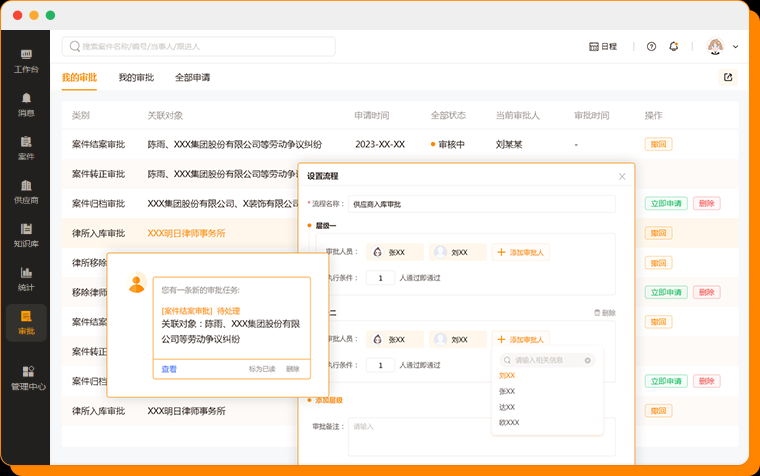Screen dimensions: 760x476
Task: Open the 日程 schedule calendar
Action: (x=602, y=47)
